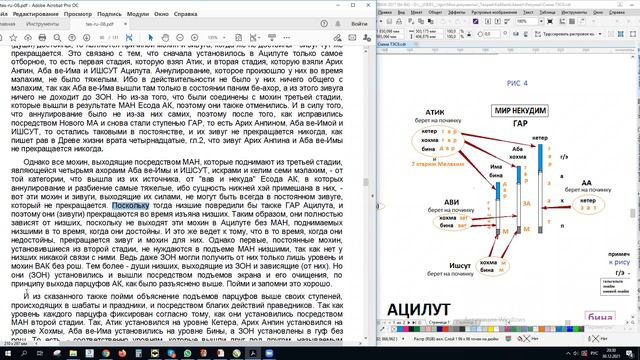Screen dimensions: 640x360
Task: Open the find text magnifier in Acrobat
Action: [x=58, y=38]
